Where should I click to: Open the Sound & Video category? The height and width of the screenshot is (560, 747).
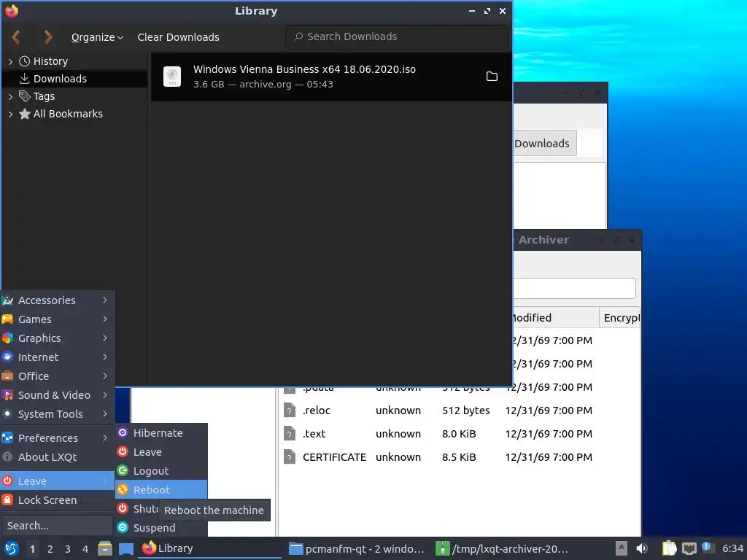point(57,394)
